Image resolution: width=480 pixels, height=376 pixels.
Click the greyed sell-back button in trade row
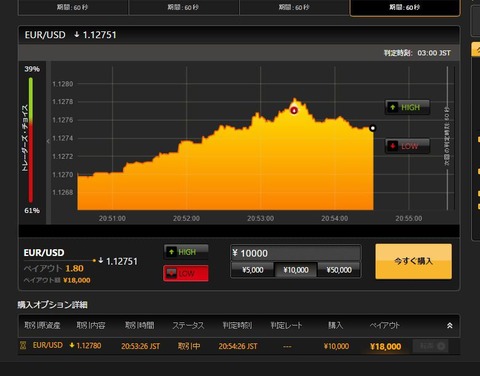pyautogui.click(x=430, y=346)
